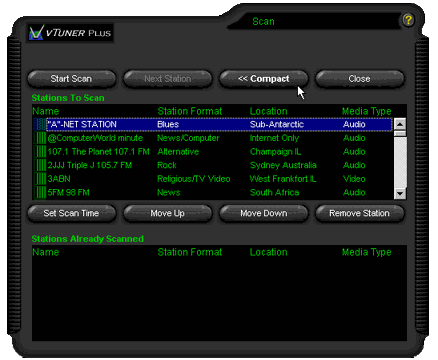Click the Alternative format cell
Viewport: 438px width, 360px height.
[178, 152]
